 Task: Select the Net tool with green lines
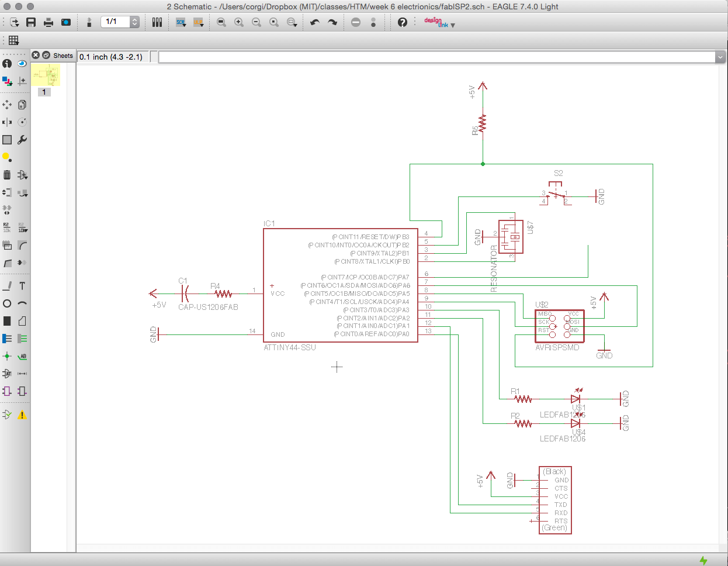(x=22, y=339)
